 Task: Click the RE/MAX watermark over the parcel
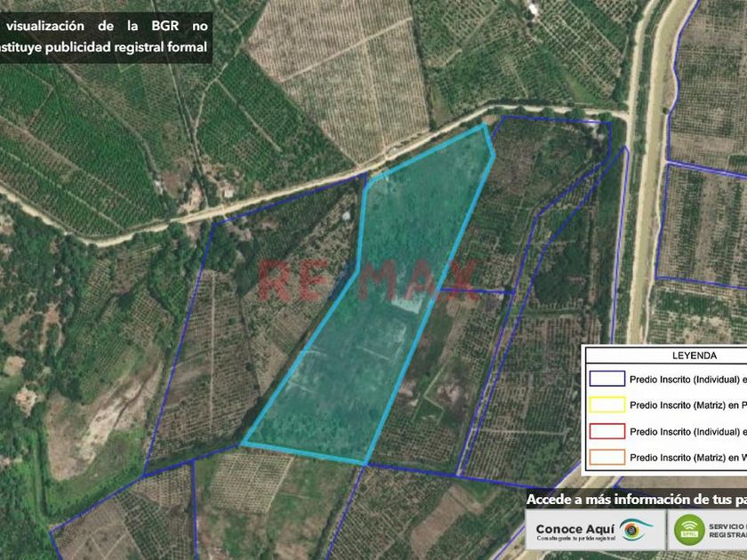tap(366, 281)
